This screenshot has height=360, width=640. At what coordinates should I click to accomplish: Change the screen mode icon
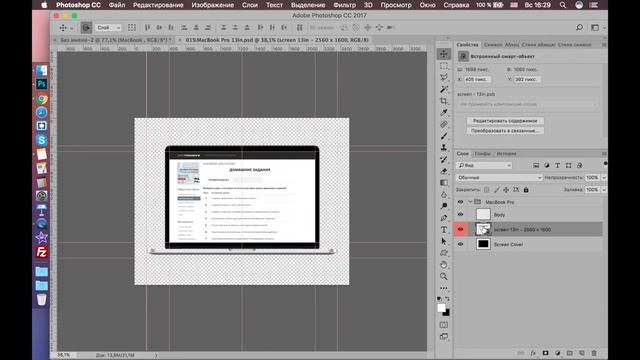(x=444, y=337)
